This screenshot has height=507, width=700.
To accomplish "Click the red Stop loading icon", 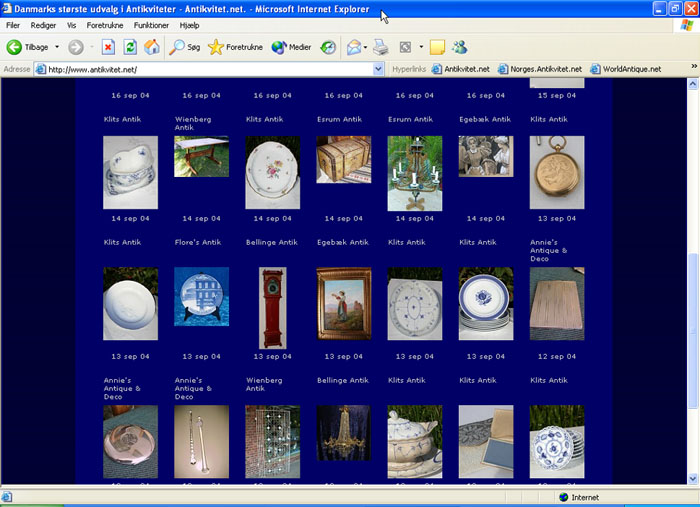I will [108, 47].
